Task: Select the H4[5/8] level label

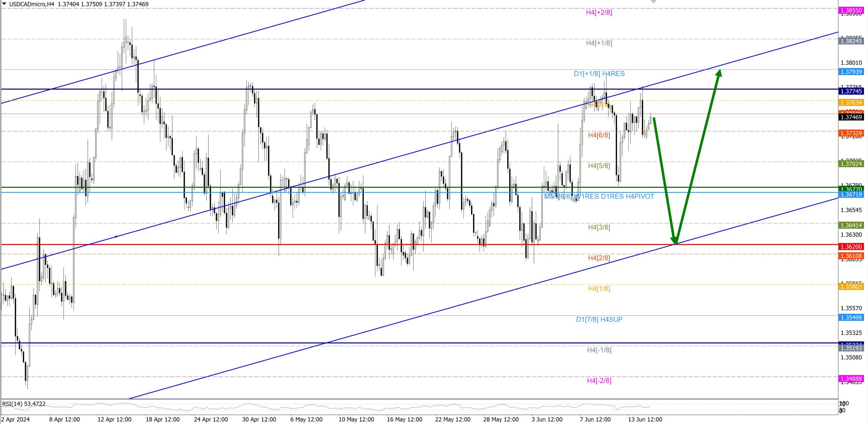Action: tap(599, 166)
